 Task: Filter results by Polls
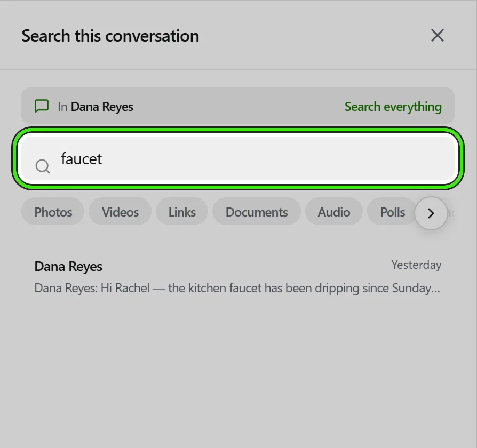point(392,212)
